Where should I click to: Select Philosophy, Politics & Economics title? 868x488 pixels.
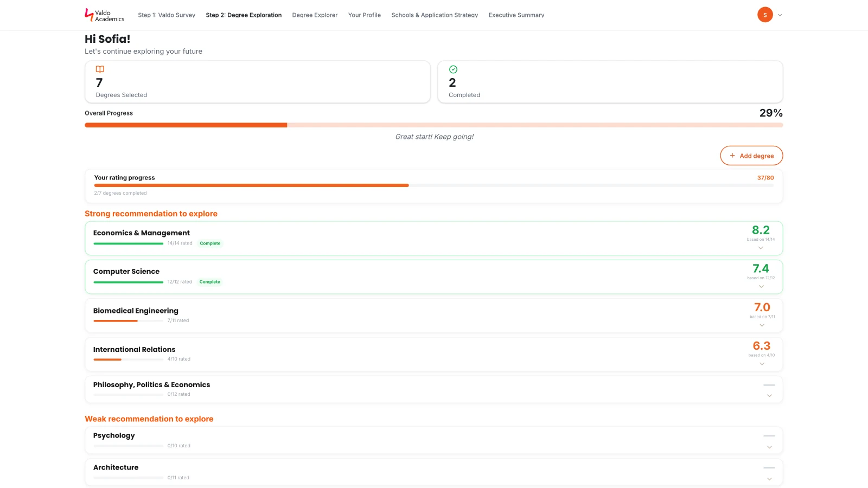[151, 385]
